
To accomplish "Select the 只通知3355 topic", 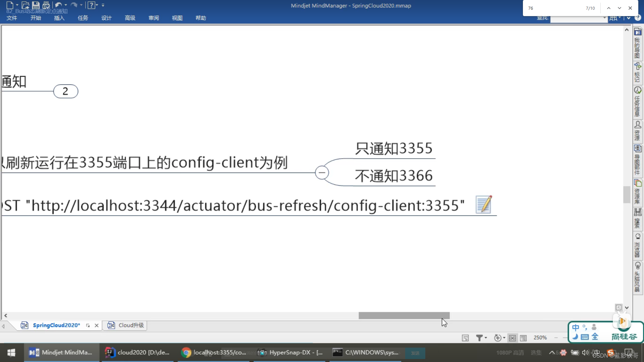I will (x=394, y=148).
